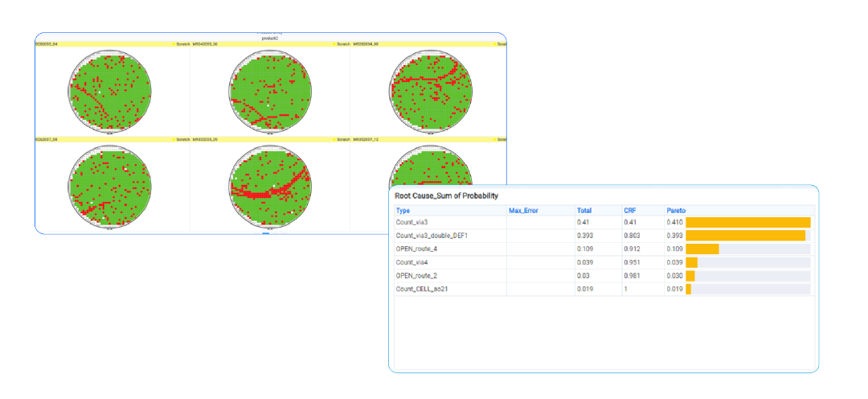
Task: Click the Pareto value 0.410 label
Action: point(675,222)
